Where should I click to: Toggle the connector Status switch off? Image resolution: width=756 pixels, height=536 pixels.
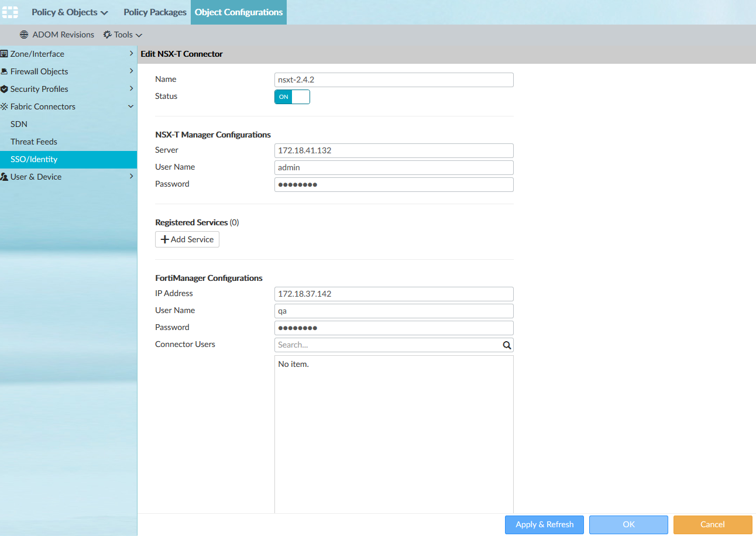(292, 97)
